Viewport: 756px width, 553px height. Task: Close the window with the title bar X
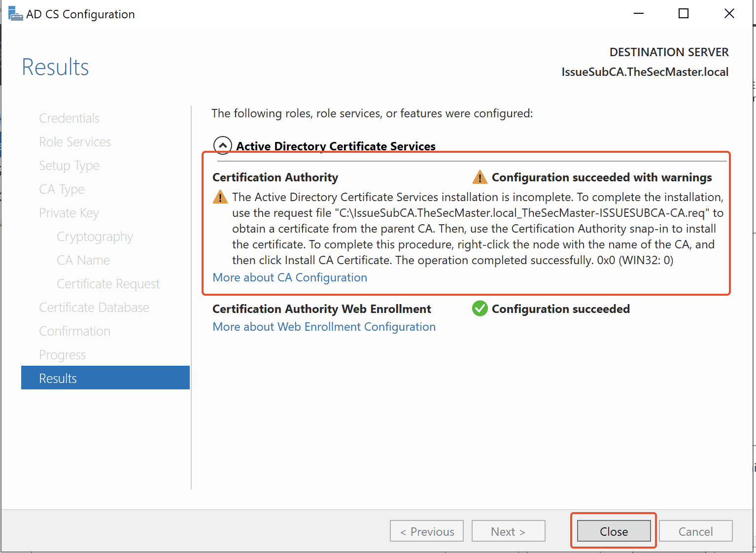729,13
